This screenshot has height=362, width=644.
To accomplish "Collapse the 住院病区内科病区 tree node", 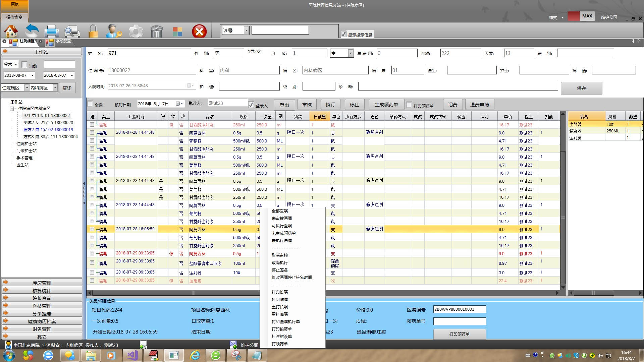I will coord(12,109).
